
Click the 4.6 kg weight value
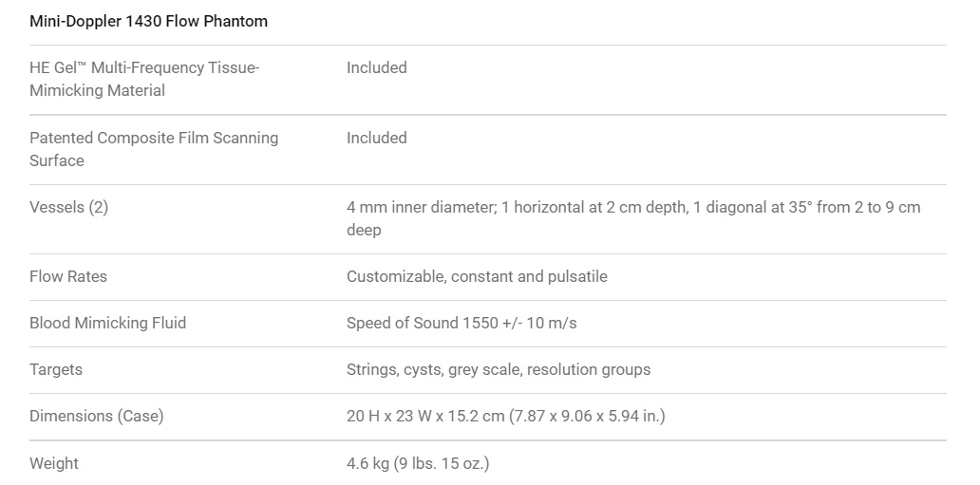click(418, 464)
